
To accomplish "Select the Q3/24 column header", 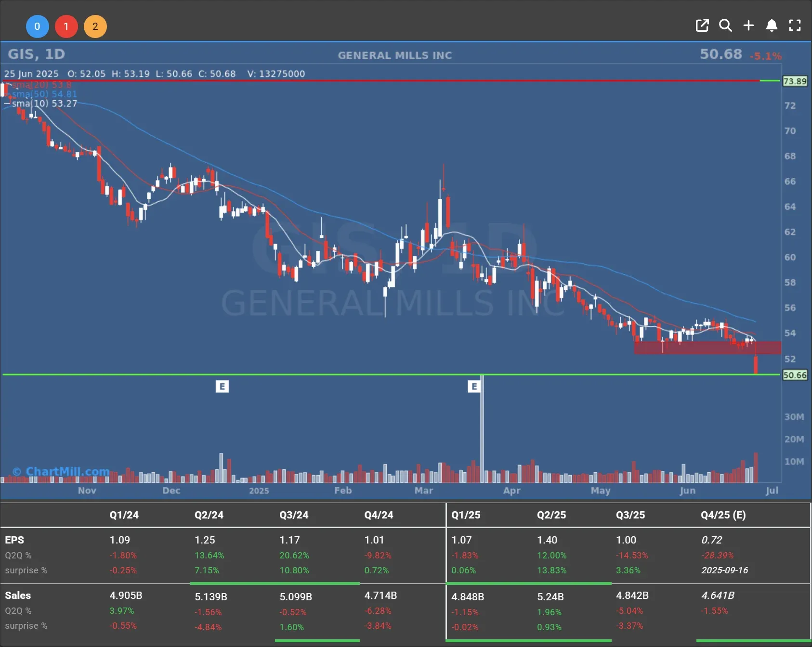I will [x=294, y=515].
